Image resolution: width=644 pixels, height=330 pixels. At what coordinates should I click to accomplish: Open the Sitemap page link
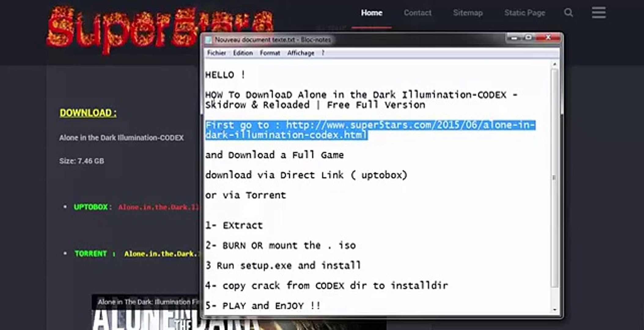click(x=468, y=13)
